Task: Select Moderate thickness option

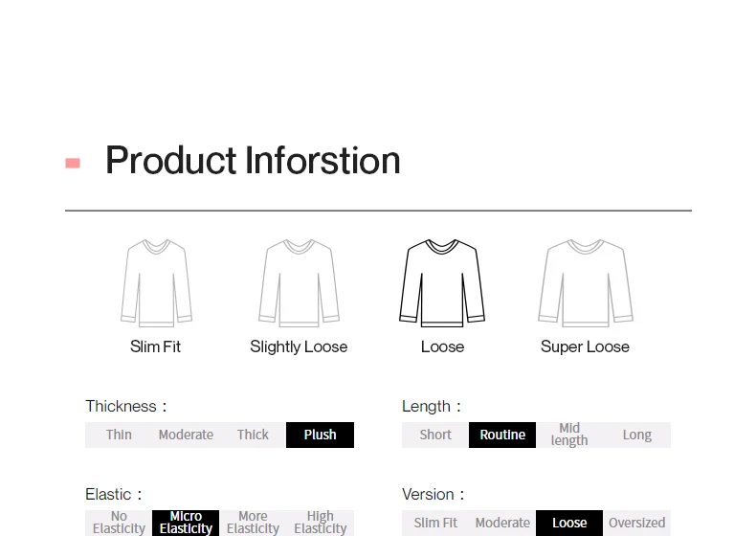Action: 186,435
